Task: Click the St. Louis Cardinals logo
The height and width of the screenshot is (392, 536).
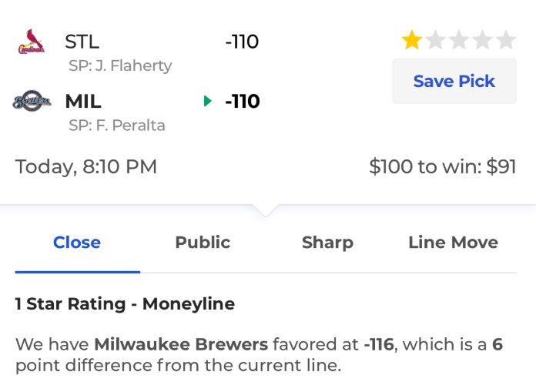Action: pyautogui.click(x=31, y=42)
